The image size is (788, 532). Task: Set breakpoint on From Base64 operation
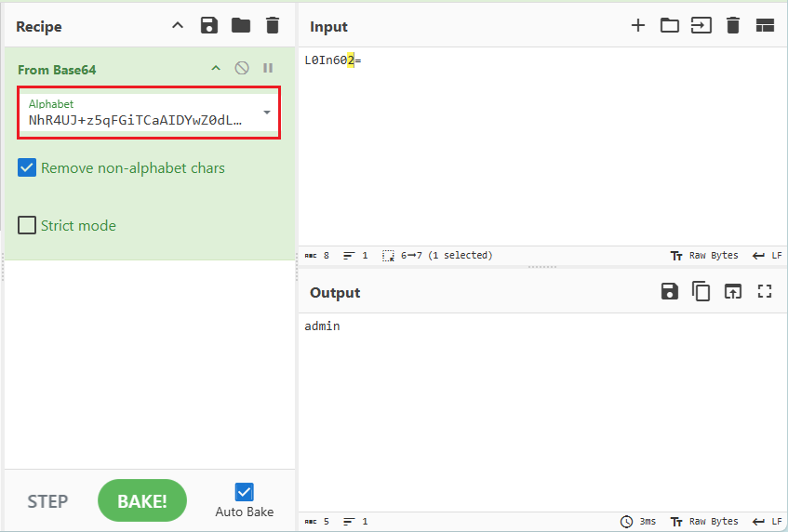pyautogui.click(x=268, y=69)
